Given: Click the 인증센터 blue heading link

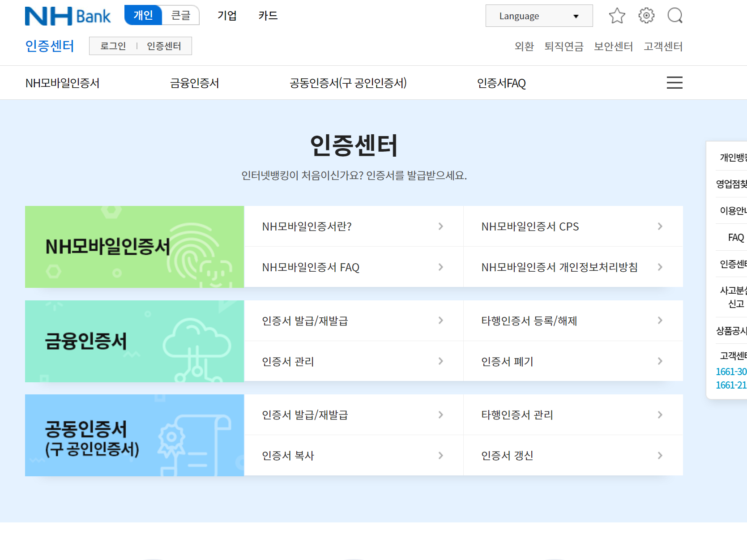Looking at the screenshot, I should pos(50,46).
